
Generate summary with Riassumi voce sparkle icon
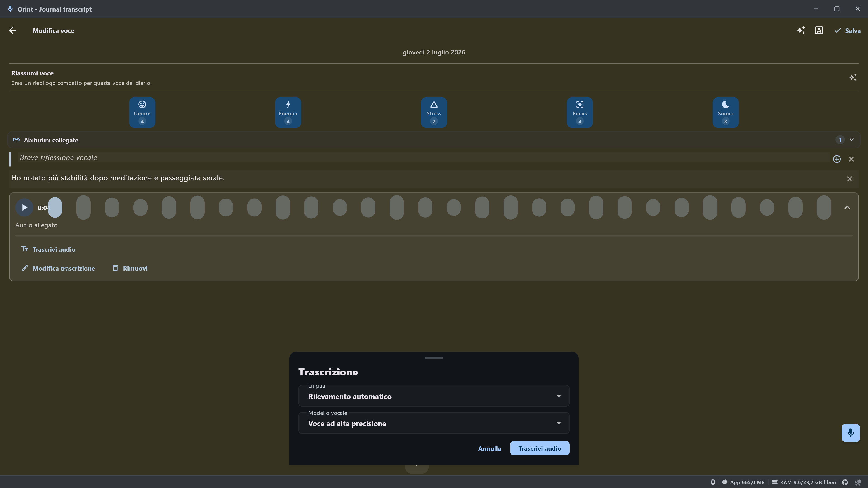pyautogui.click(x=852, y=77)
